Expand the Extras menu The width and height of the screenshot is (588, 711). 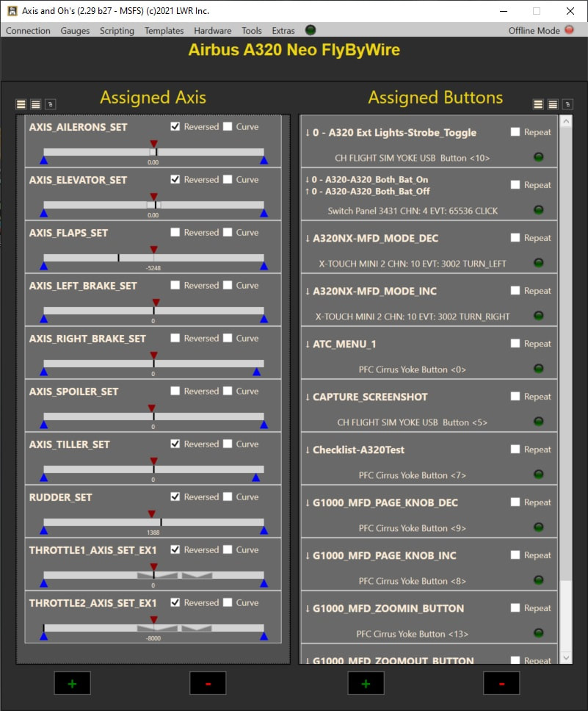coord(283,31)
